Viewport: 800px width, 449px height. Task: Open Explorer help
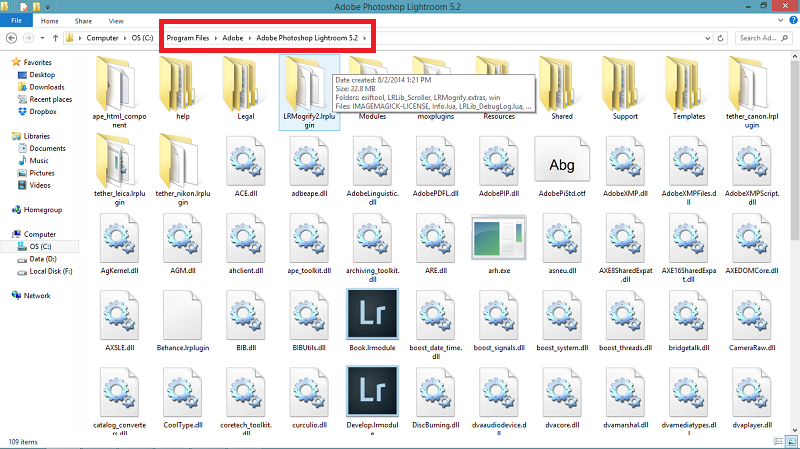[793, 20]
